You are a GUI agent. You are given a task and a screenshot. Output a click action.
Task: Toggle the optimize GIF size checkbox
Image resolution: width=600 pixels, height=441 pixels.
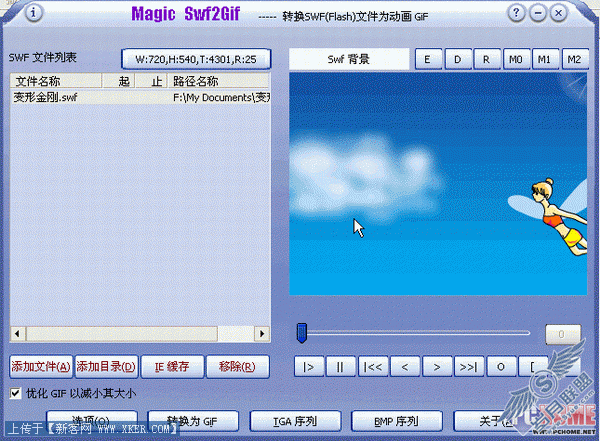(15, 393)
